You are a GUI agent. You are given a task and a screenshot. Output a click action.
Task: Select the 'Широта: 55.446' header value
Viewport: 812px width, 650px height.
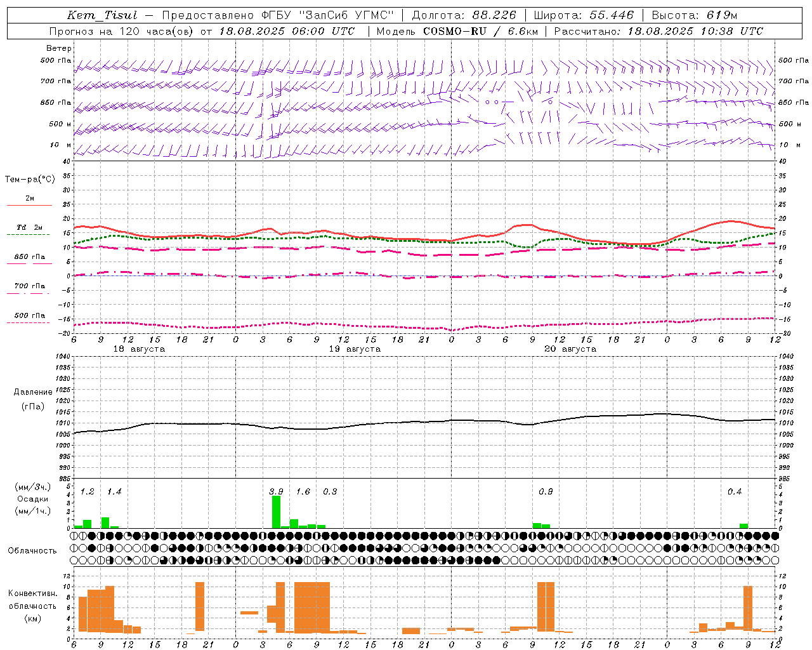click(584, 15)
